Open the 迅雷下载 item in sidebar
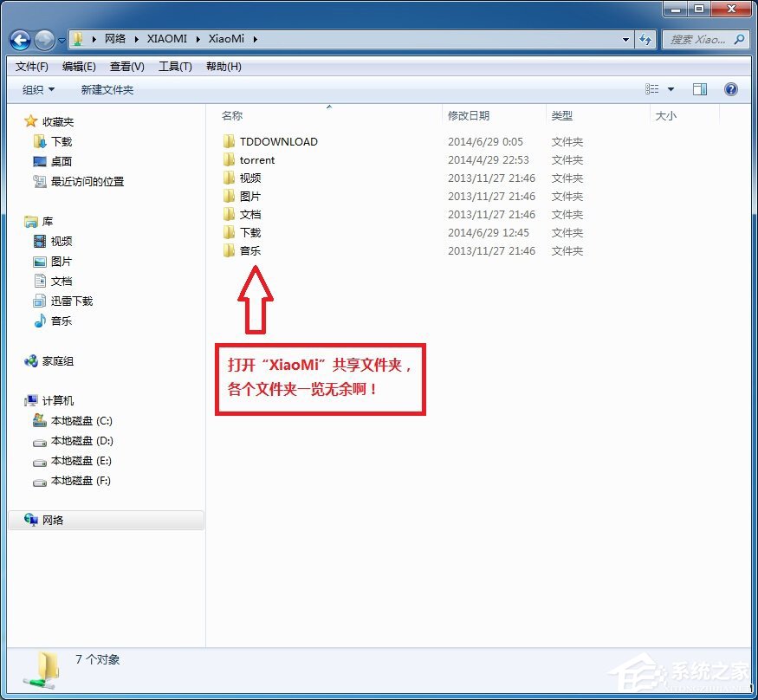Screen dimensions: 758x700 click(72, 301)
